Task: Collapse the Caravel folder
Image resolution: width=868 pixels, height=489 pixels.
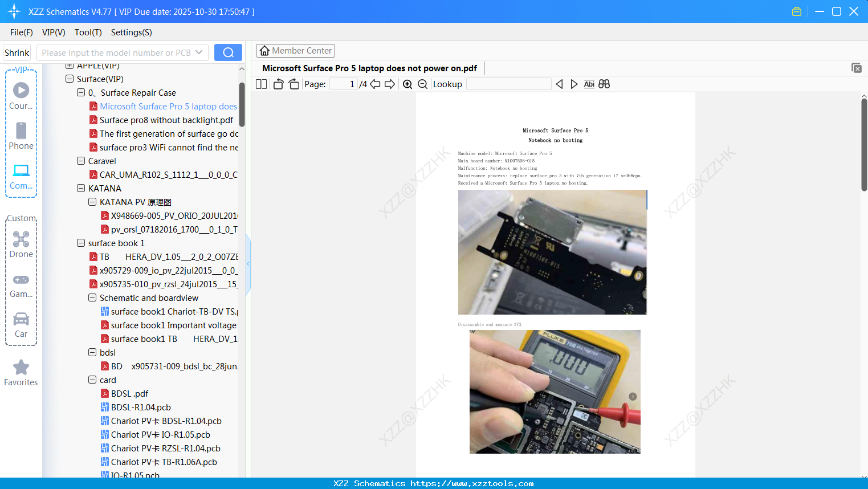Action: tap(81, 161)
